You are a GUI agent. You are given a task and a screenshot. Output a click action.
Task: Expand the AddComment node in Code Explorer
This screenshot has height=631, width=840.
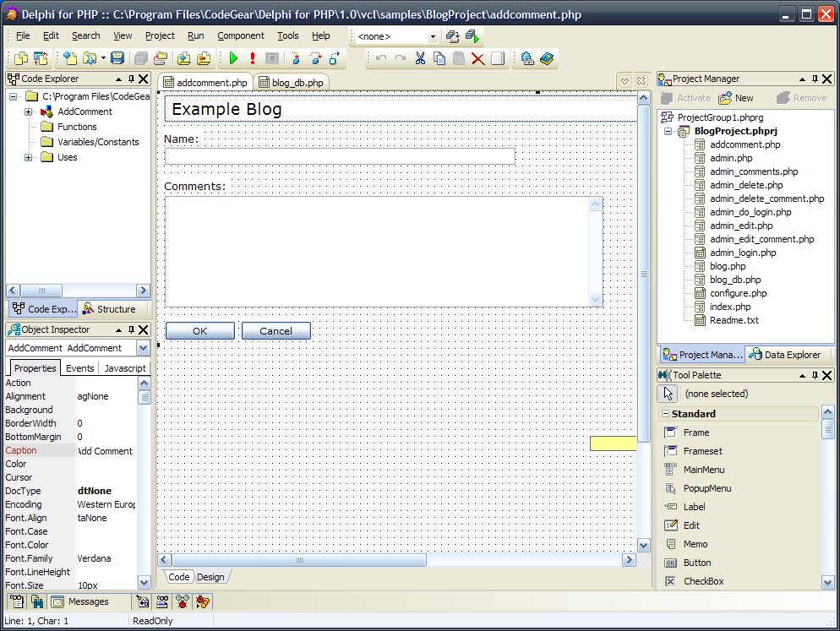pyautogui.click(x=29, y=112)
